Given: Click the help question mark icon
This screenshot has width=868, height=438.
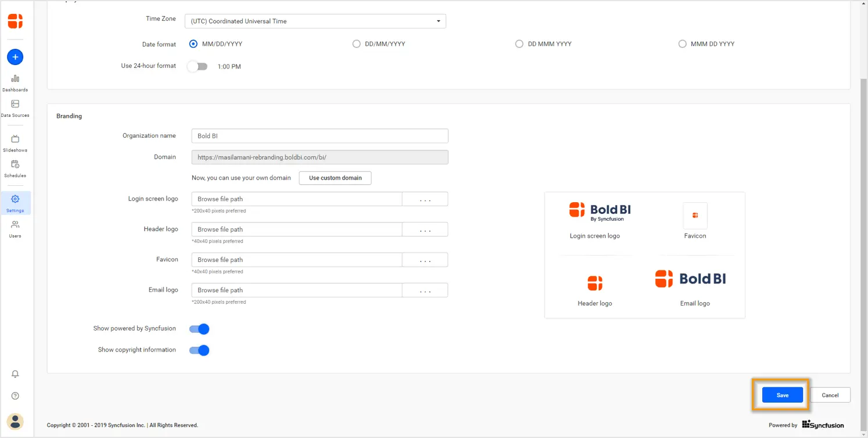Looking at the screenshot, I should coord(15,396).
